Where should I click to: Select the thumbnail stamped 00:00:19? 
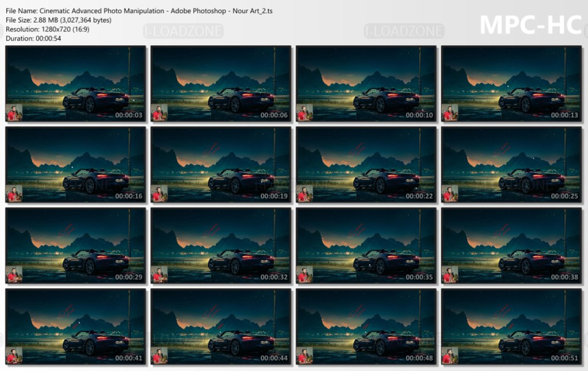point(221,165)
